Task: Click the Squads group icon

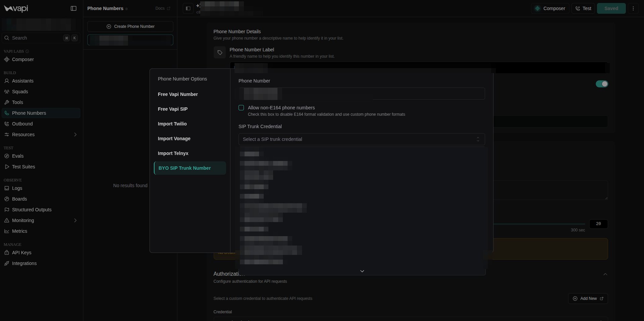Action: tap(7, 92)
